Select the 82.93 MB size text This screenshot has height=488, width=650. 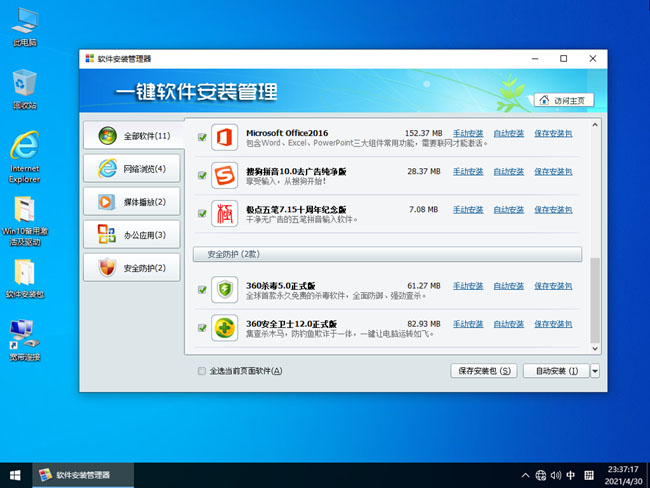tap(424, 324)
